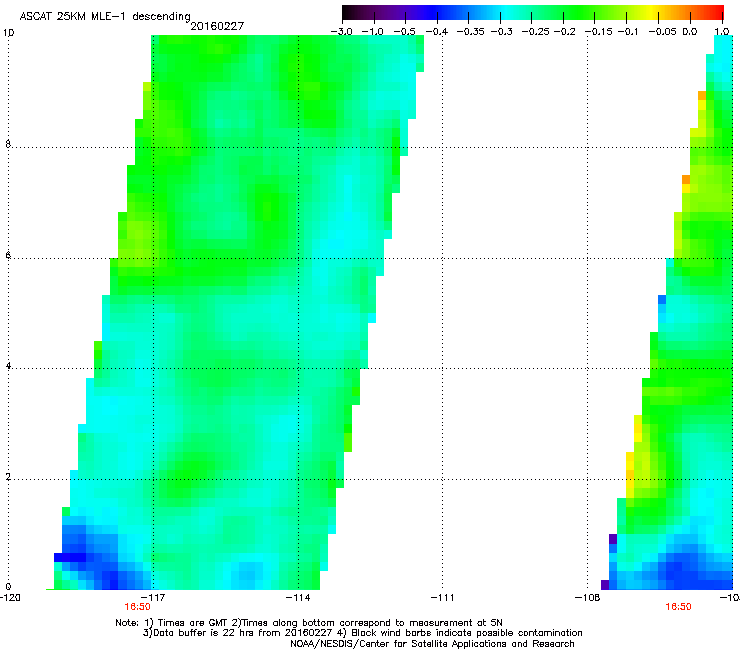Click the longitude axis label -120
Image resolution: width=740 pixels, height=650 pixels.
coord(10,598)
